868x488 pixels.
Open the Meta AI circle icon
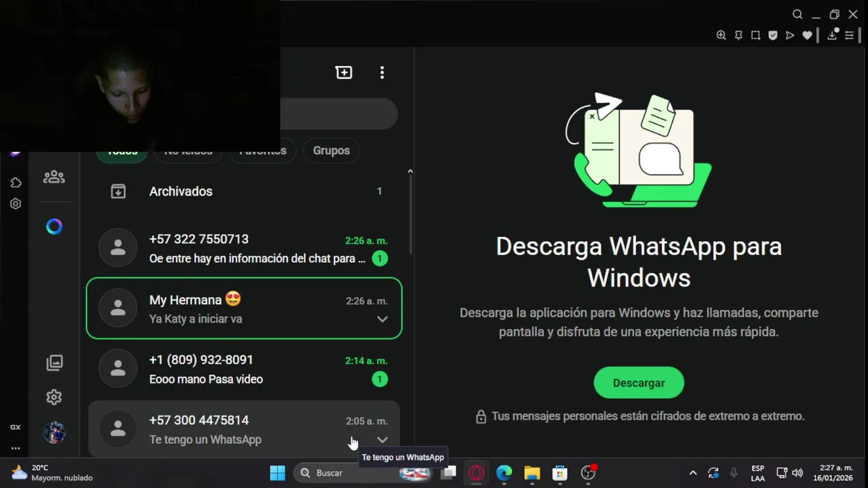(54, 226)
